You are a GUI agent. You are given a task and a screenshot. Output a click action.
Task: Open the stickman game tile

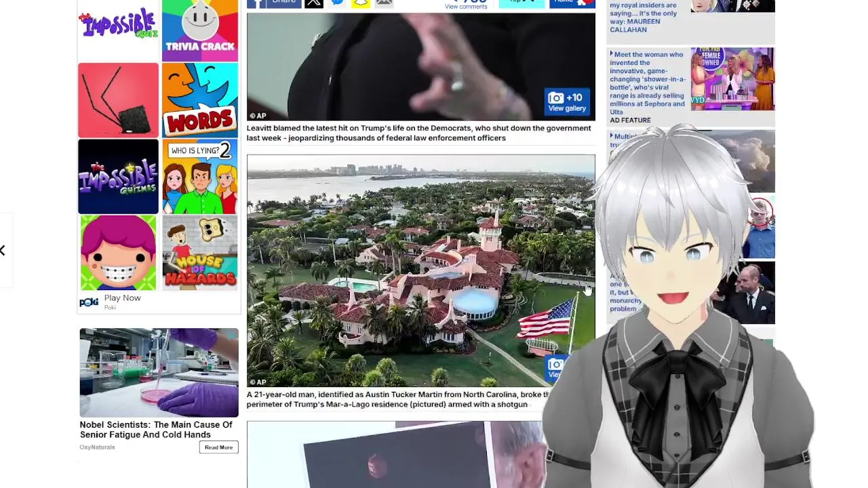118,100
